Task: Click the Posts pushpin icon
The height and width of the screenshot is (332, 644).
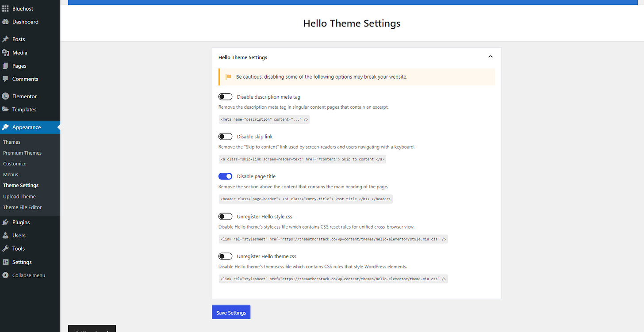Action: point(5,39)
